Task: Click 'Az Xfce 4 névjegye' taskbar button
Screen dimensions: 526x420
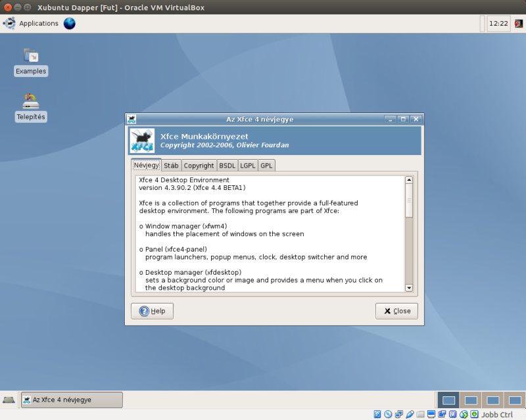Action: click(x=72, y=400)
